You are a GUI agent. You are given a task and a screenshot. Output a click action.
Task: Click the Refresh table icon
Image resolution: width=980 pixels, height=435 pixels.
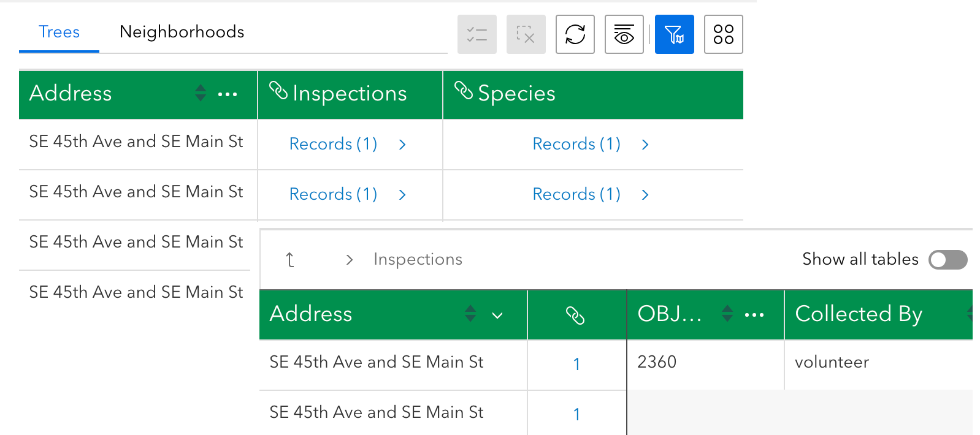(x=575, y=34)
